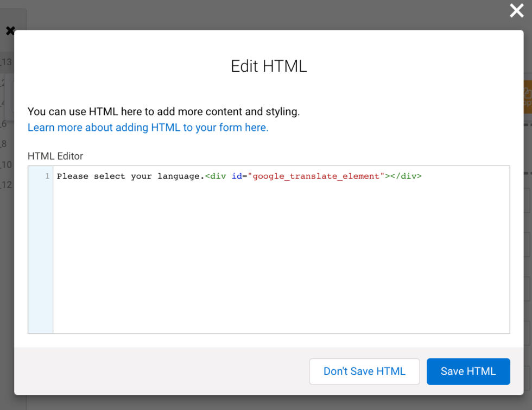Click the Save HTML button
This screenshot has height=410, width=532.
click(x=468, y=371)
